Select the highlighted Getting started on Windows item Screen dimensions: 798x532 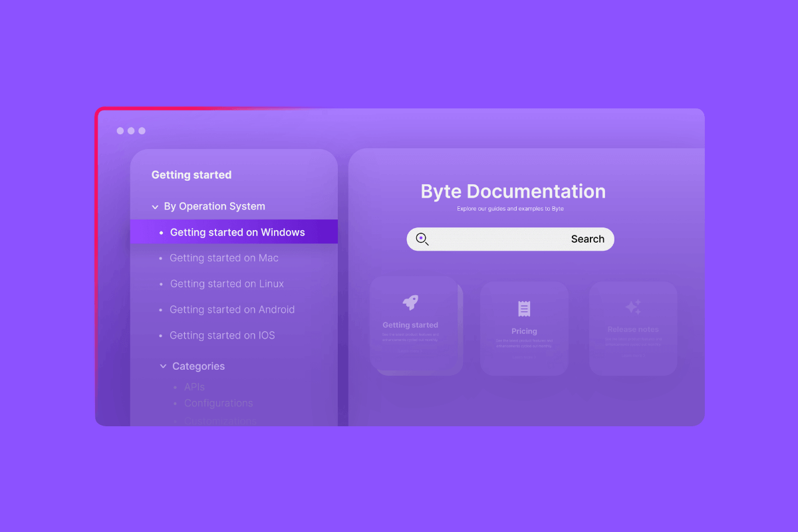[x=237, y=232]
